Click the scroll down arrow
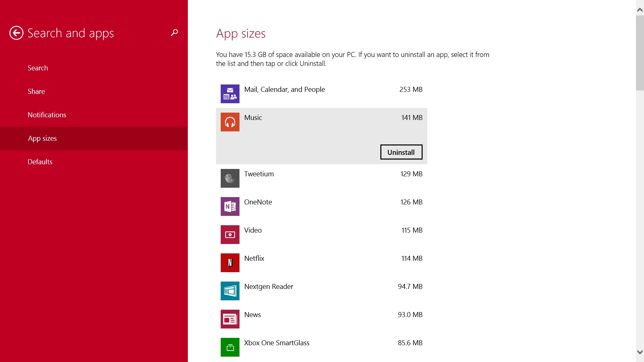This screenshot has width=644, height=362. (x=640, y=352)
